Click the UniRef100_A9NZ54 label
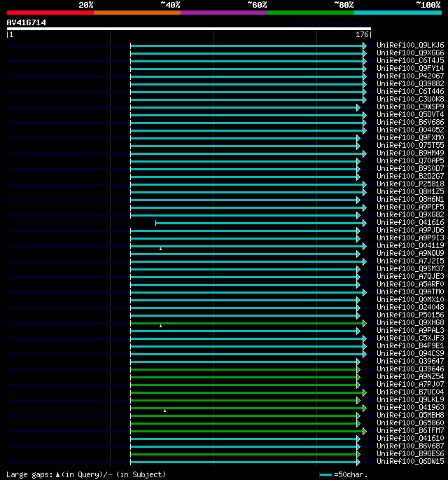 pos(410,376)
